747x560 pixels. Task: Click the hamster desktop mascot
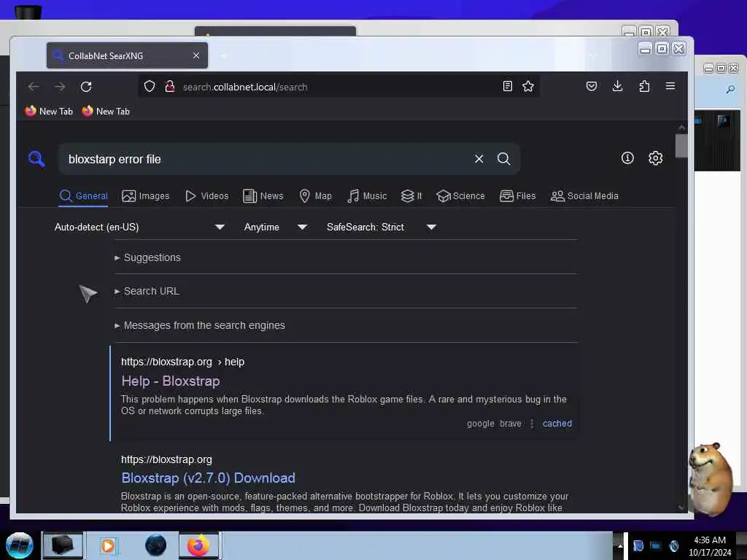(711, 478)
